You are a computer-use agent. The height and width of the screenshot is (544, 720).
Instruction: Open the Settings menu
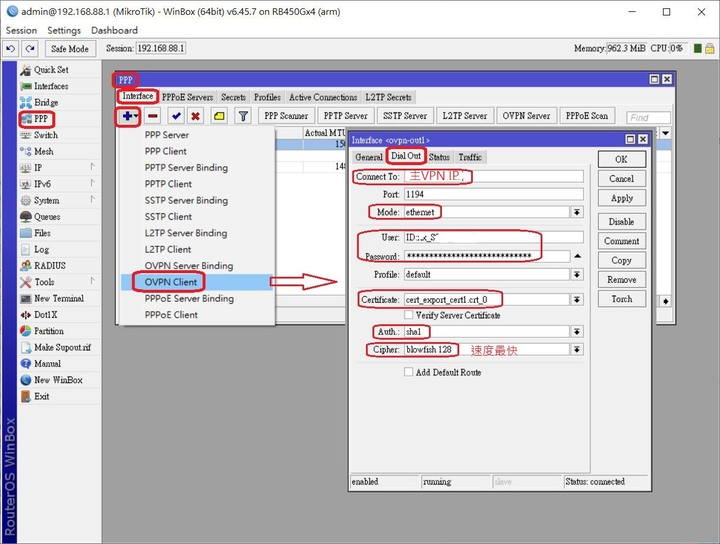(64, 30)
